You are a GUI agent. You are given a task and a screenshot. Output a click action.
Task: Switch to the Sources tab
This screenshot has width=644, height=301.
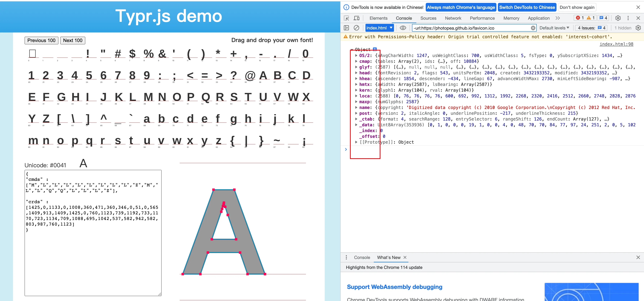(428, 18)
